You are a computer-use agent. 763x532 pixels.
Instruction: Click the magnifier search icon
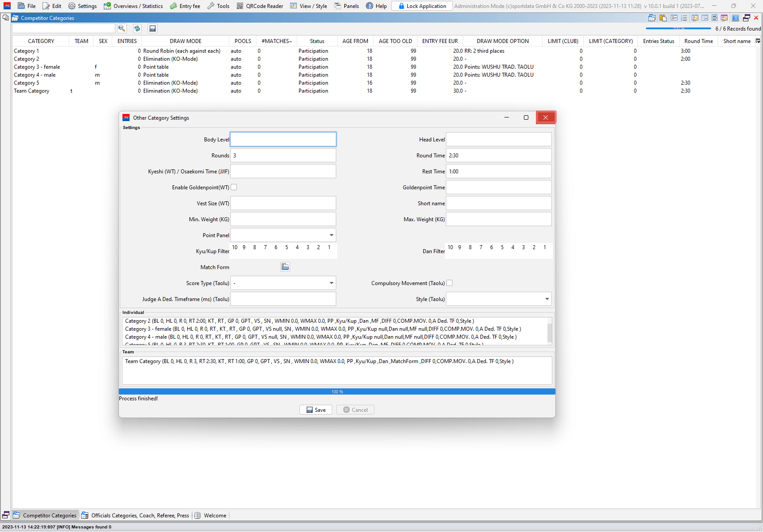click(x=122, y=28)
